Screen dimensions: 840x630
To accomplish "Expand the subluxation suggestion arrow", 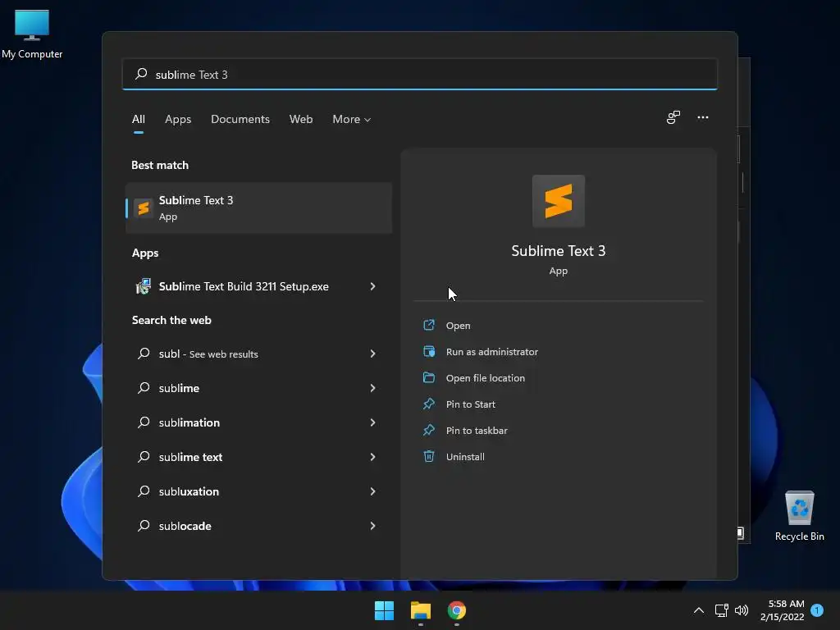I will (x=372, y=491).
